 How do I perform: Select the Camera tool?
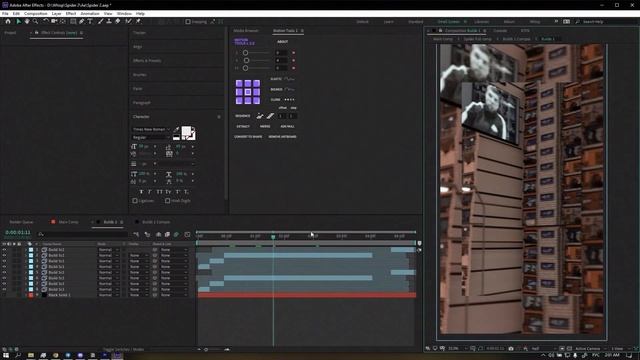coord(54,21)
